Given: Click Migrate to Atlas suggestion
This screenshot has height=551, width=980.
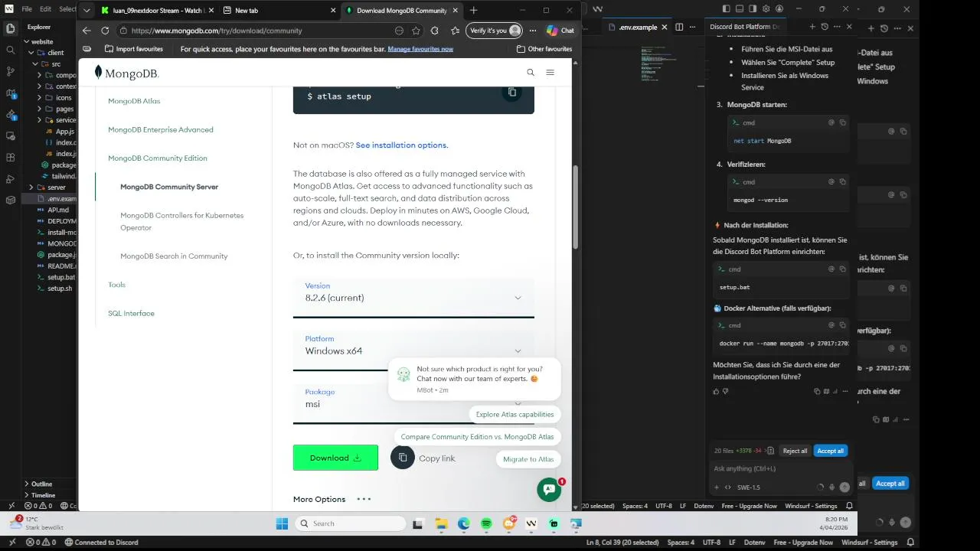Looking at the screenshot, I should [x=528, y=459].
